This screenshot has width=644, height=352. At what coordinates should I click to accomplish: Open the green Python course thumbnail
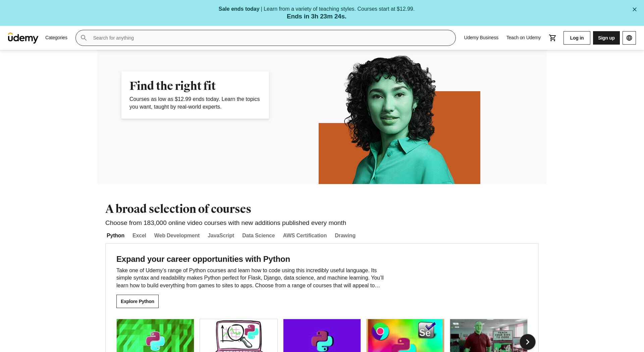pos(155,336)
